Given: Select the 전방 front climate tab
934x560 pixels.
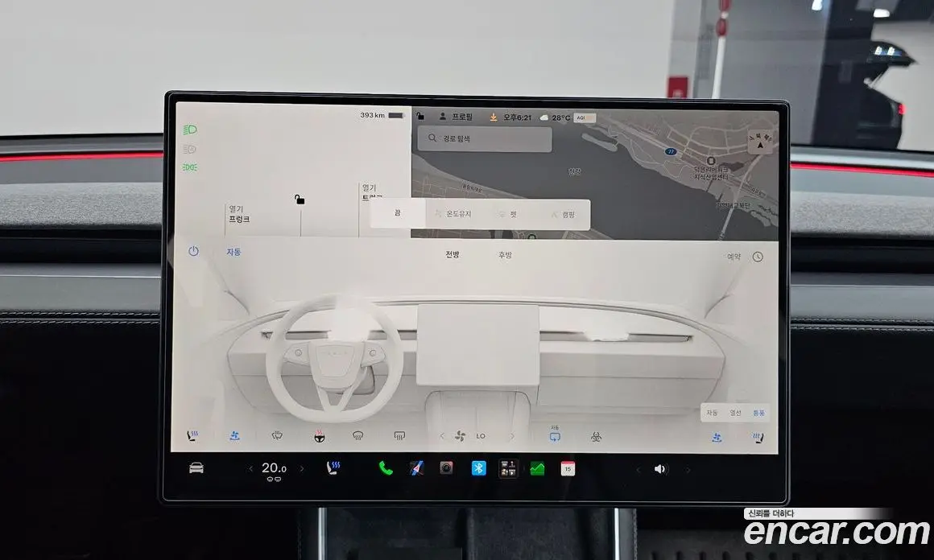Looking at the screenshot, I should click(x=453, y=255).
